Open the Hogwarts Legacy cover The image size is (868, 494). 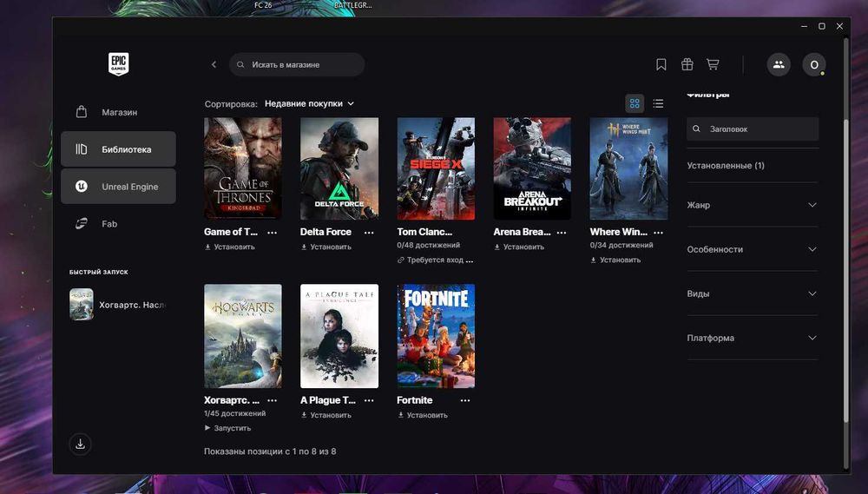click(x=243, y=336)
